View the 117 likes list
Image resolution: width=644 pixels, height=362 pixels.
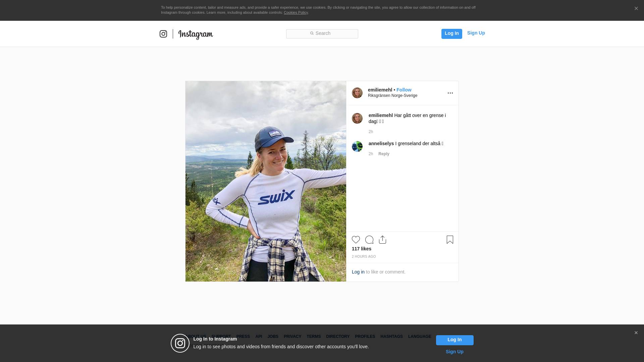point(362,249)
